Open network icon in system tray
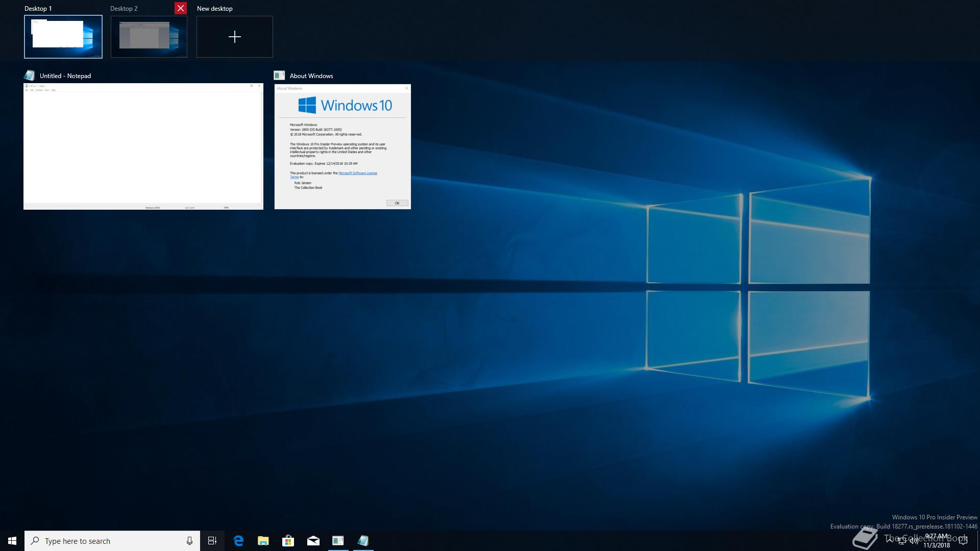Screen dimensions: 980x551 point(902,541)
